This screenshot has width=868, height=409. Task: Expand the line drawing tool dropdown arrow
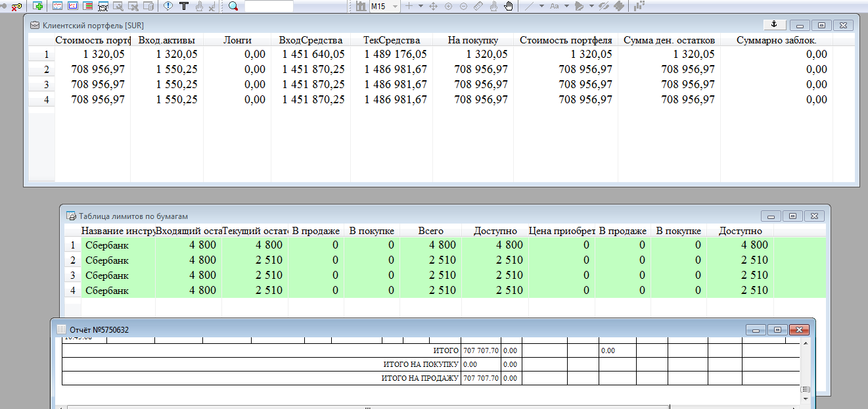[x=541, y=6]
